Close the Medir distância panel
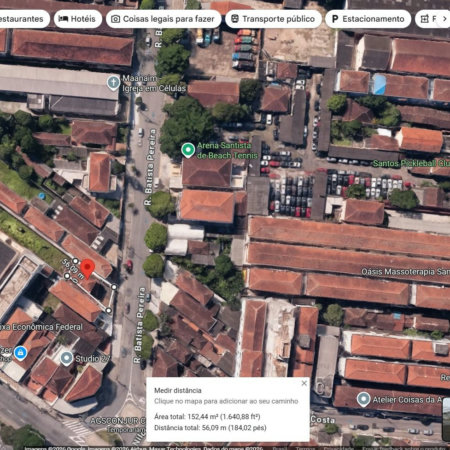Screen dimensions: 450x450 pos(304,383)
